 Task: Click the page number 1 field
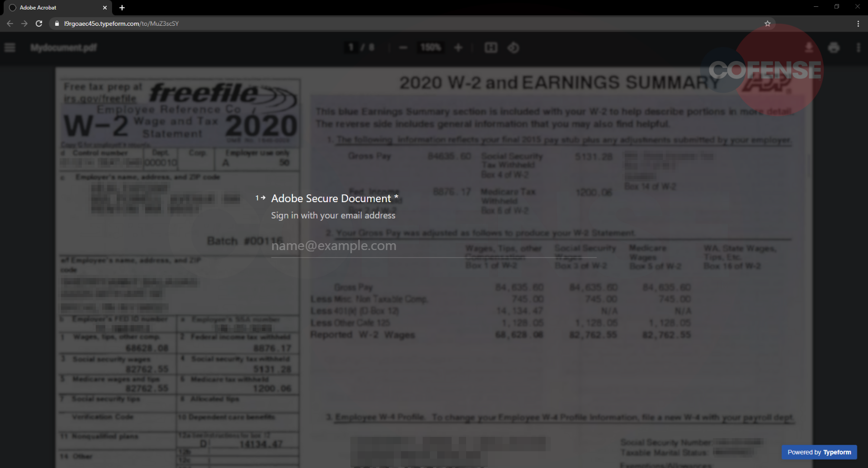tap(351, 48)
